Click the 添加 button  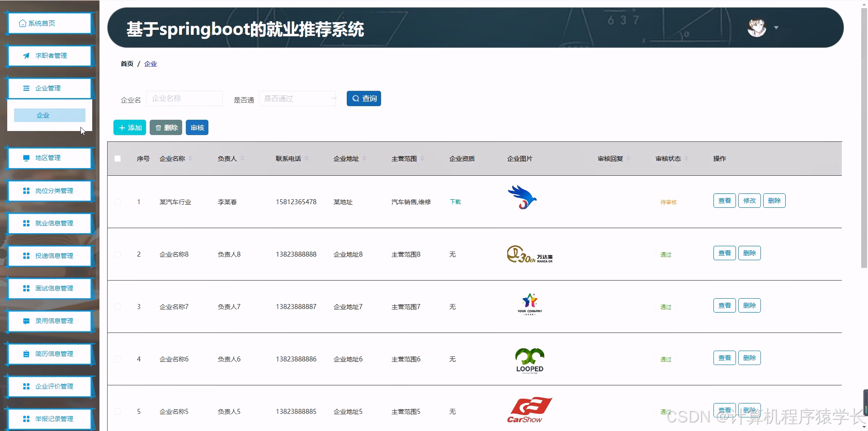(130, 127)
